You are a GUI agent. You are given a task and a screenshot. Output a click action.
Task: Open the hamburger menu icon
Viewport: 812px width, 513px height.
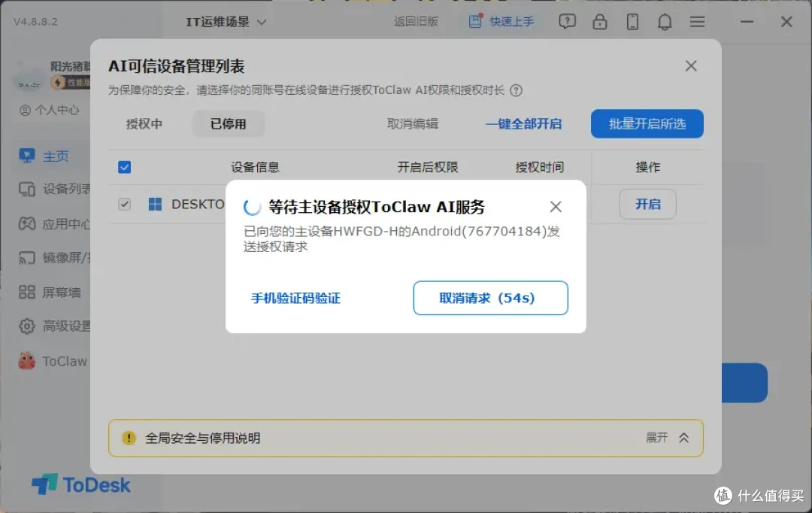click(697, 22)
